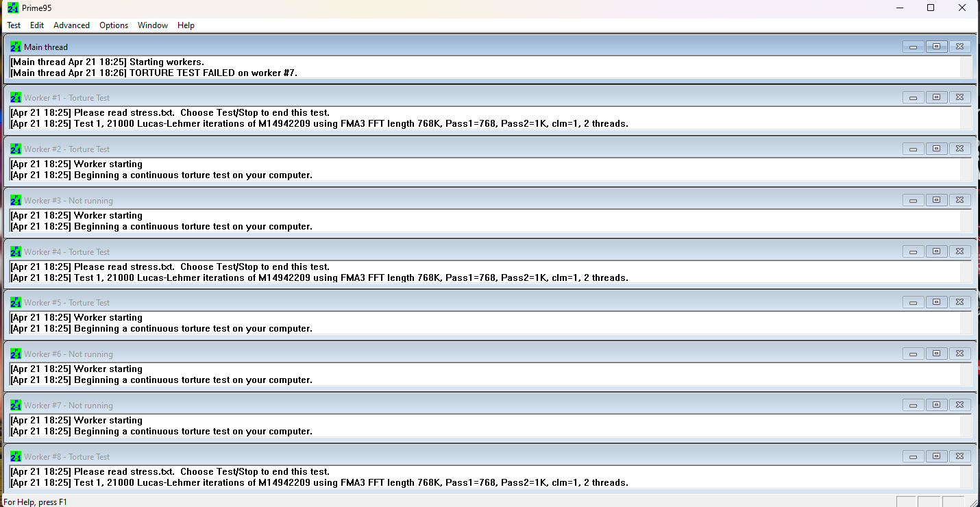The height and width of the screenshot is (507, 980).
Task: Maximize the Prime95 application window
Action: (931, 8)
